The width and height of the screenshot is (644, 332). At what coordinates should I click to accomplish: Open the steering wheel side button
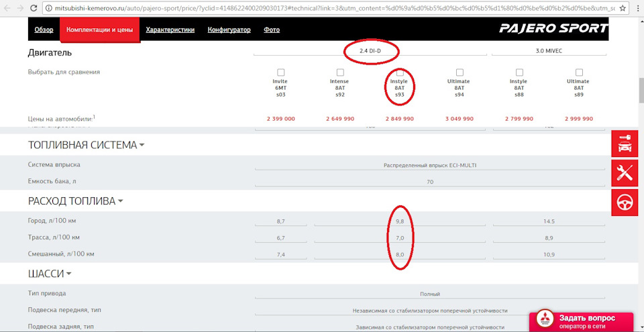point(625,203)
